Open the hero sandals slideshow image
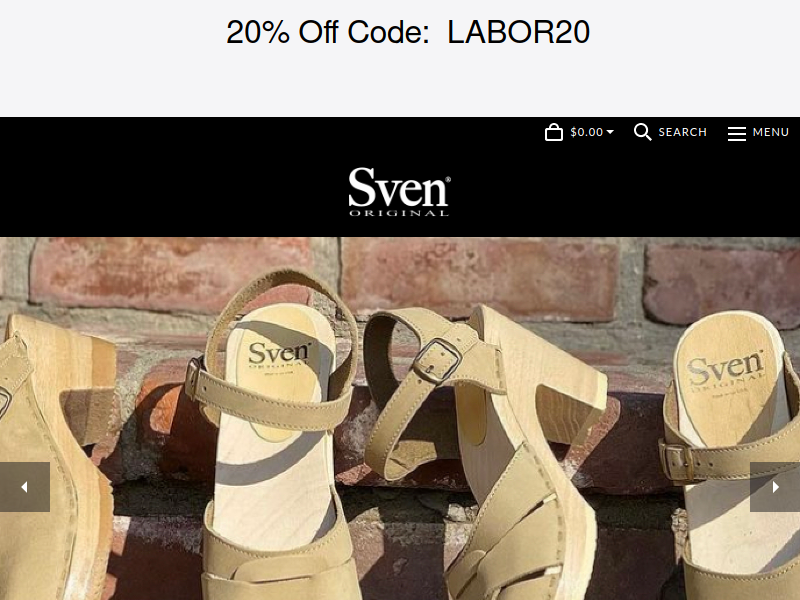The height and width of the screenshot is (600, 800). (x=400, y=418)
